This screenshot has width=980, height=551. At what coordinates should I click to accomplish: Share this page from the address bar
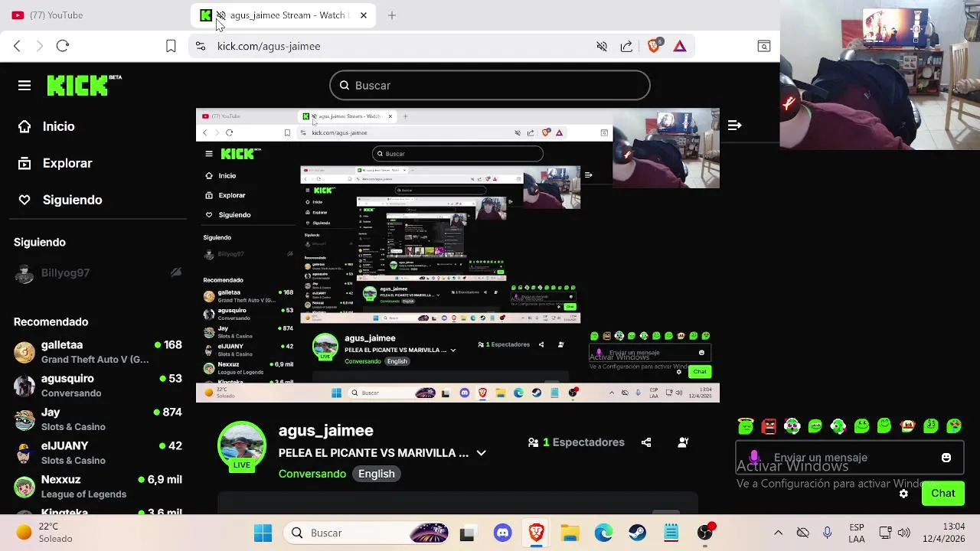pos(626,46)
